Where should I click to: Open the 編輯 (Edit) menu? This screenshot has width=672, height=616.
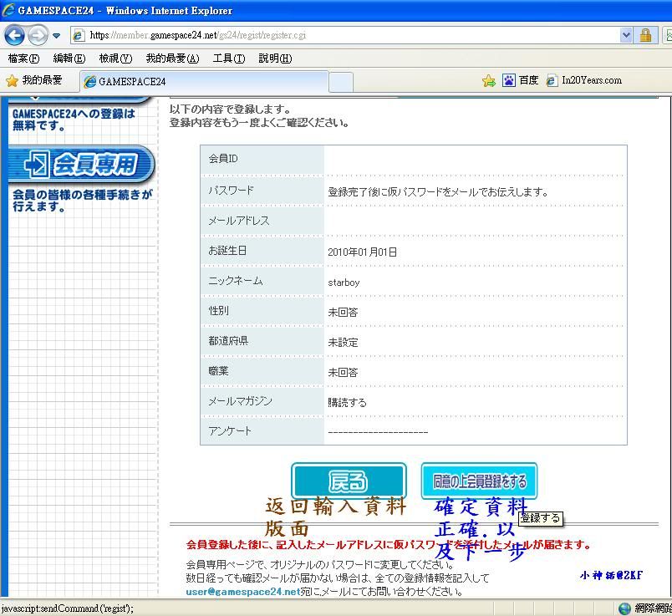[69, 59]
